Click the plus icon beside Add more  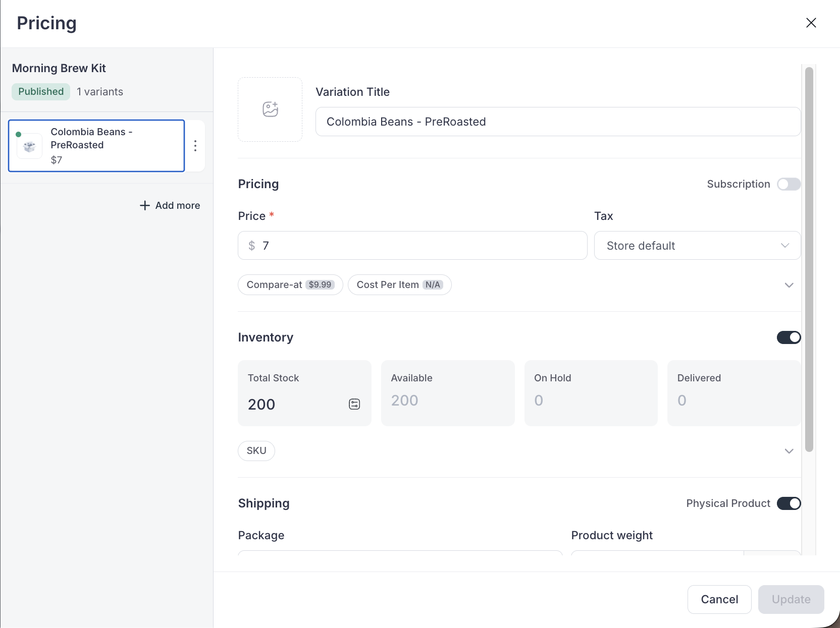pyautogui.click(x=145, y=205)
